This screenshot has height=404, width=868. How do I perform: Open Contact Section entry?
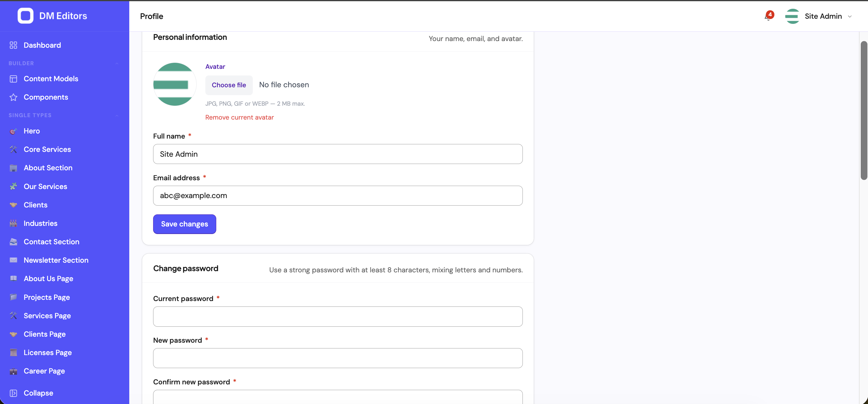click(x=65, y=242)
